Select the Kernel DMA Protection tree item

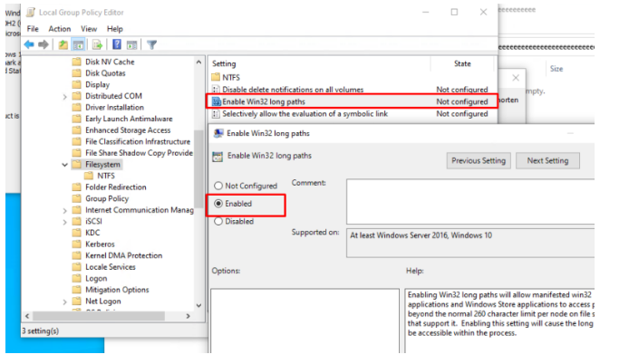(123, 255)
